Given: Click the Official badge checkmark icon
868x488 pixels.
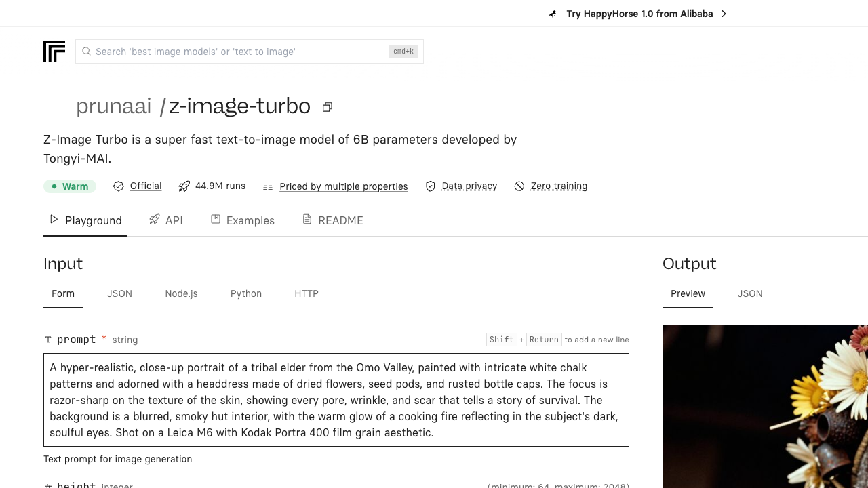Looking at the screenshot, I should [x=119, y=186].
